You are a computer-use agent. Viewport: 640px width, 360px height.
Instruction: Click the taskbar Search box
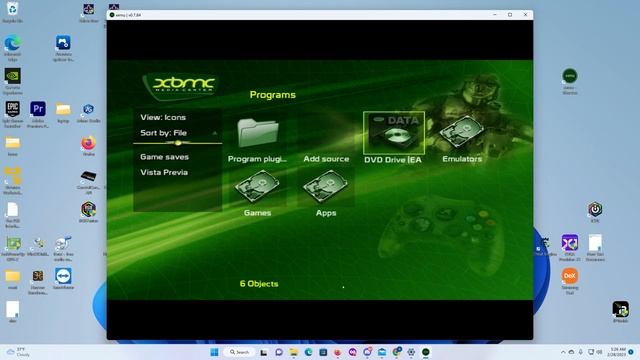[x=240, y=352]
